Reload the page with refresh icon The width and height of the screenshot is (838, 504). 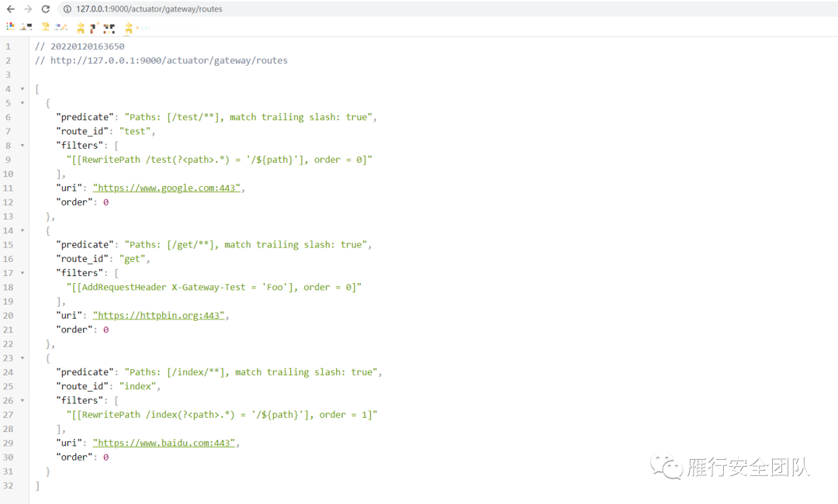[46, 9]
